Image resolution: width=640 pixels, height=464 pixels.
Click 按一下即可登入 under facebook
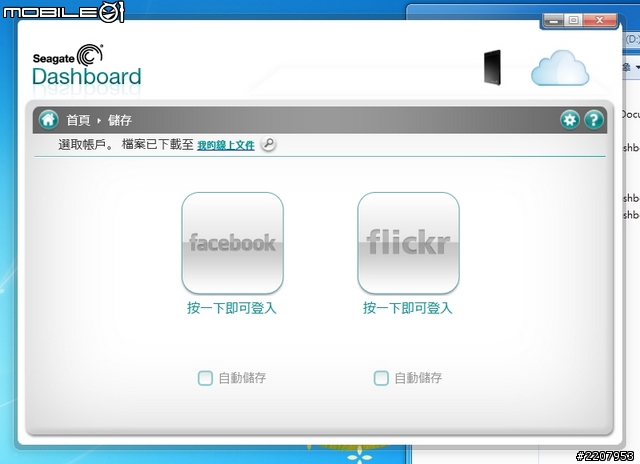click(x=232, y=308)
